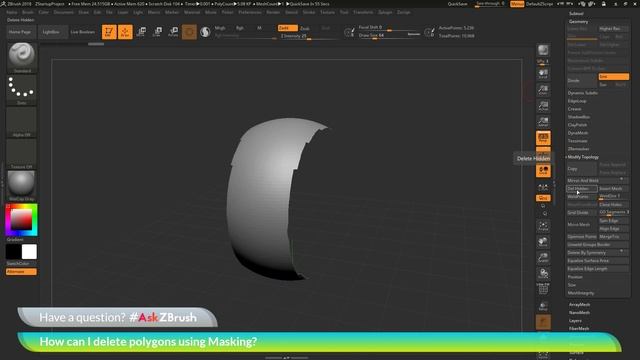Viewport: 640px width, 360px height.
Task: Click the Alternate button
Action: [x=21, y=272]
